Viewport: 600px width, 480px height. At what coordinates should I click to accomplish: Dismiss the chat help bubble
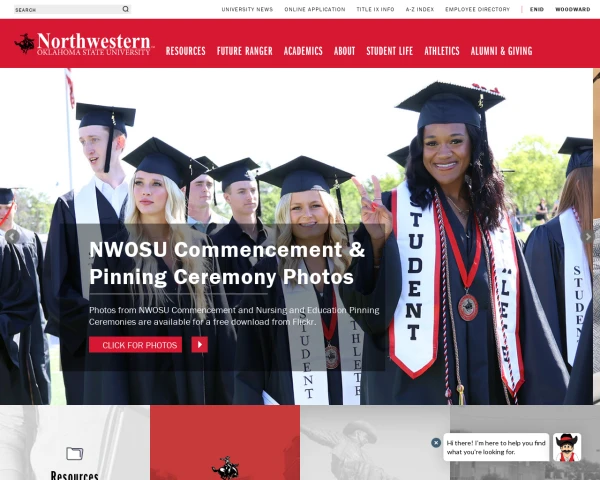[436, 443]
